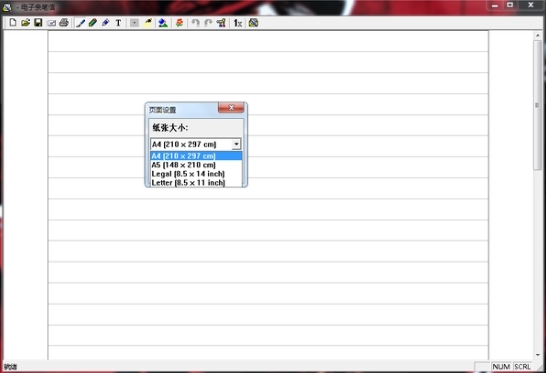The width and height of the screenshot is (546, 373).
Task: Print the current page
Action: 64,23
